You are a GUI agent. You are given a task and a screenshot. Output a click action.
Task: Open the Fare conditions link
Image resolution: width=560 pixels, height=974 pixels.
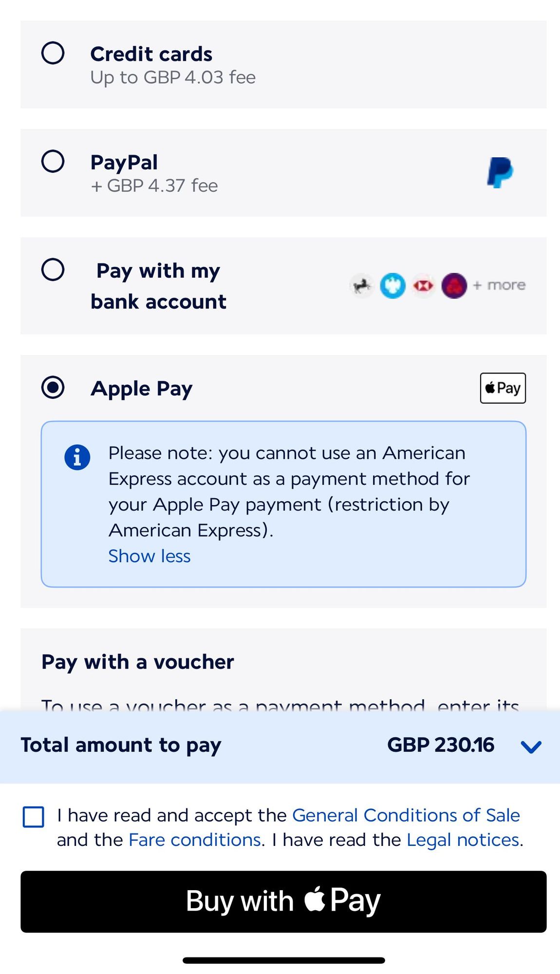195,840
